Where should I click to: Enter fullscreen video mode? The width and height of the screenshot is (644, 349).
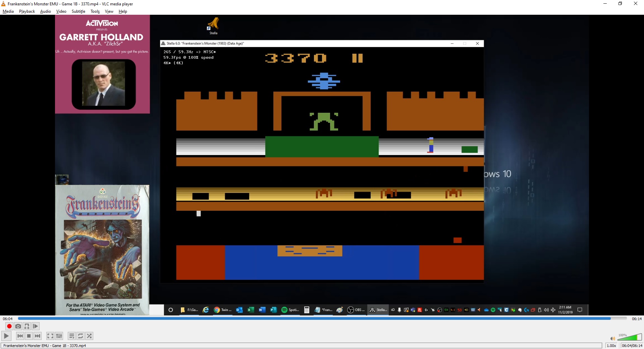pos(50,336)
